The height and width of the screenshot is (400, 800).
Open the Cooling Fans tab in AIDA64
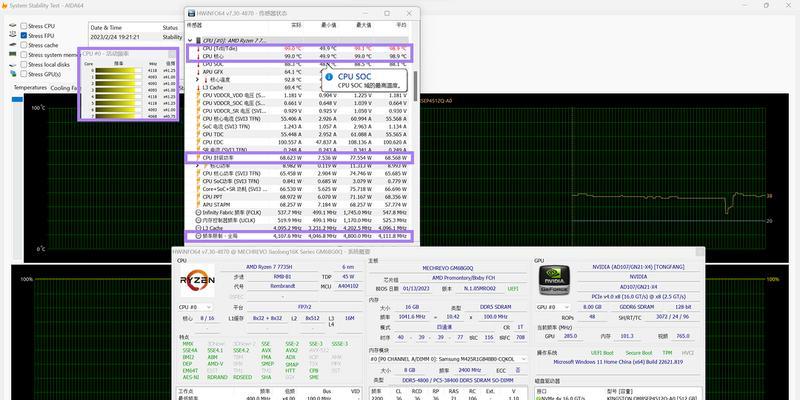pos(65,88)
